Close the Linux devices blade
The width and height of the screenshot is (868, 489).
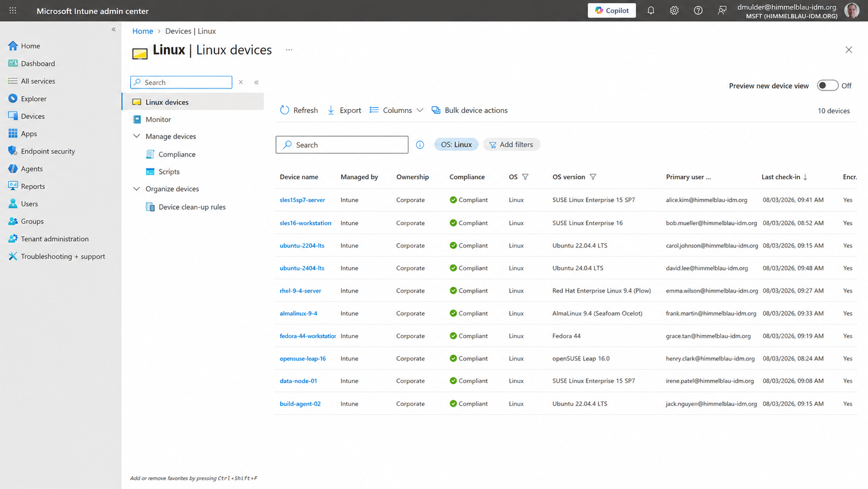(849, 50)
